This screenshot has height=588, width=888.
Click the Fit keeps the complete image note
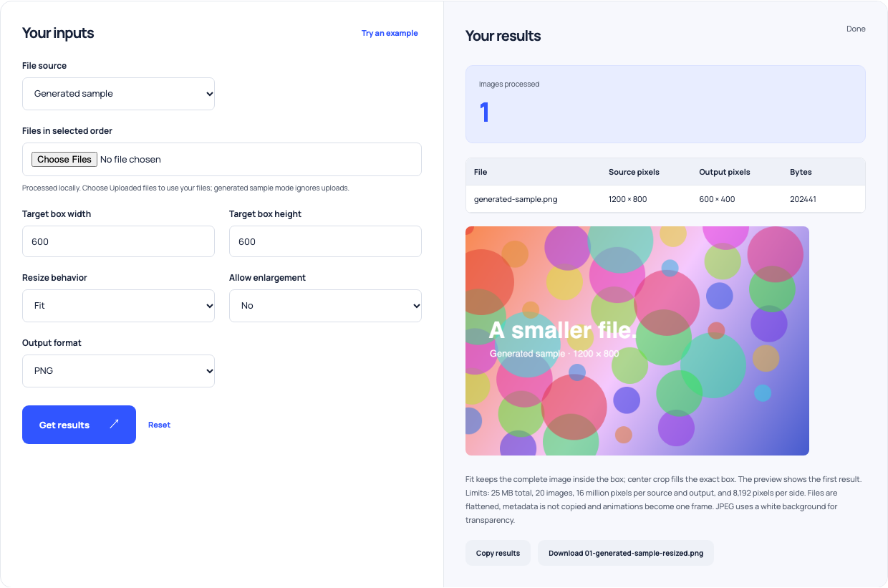tap(665, 500)
